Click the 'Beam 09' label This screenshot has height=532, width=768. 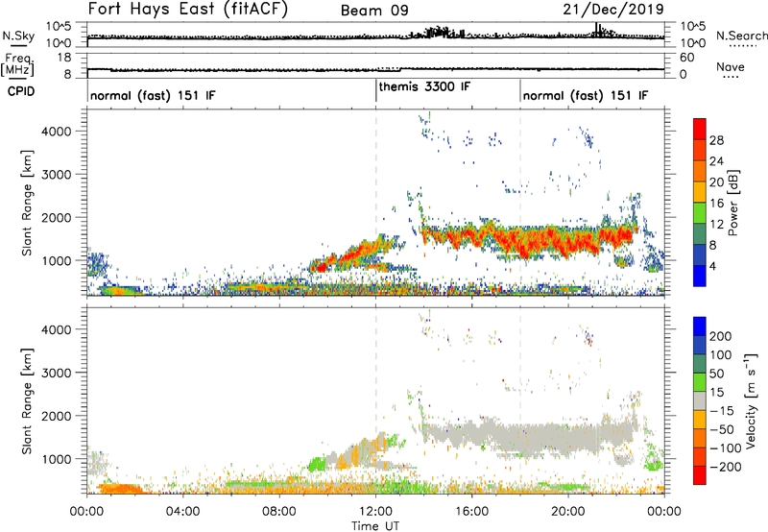tap(374, 11)
